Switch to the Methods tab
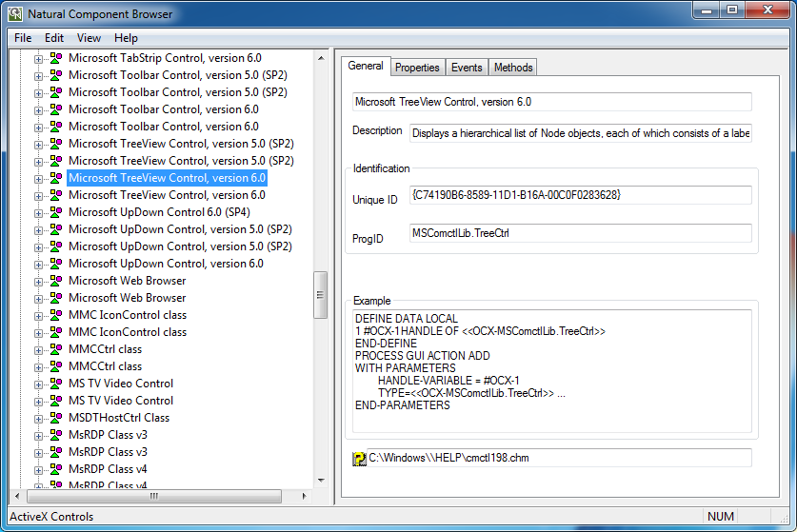 tap(513, 68)
